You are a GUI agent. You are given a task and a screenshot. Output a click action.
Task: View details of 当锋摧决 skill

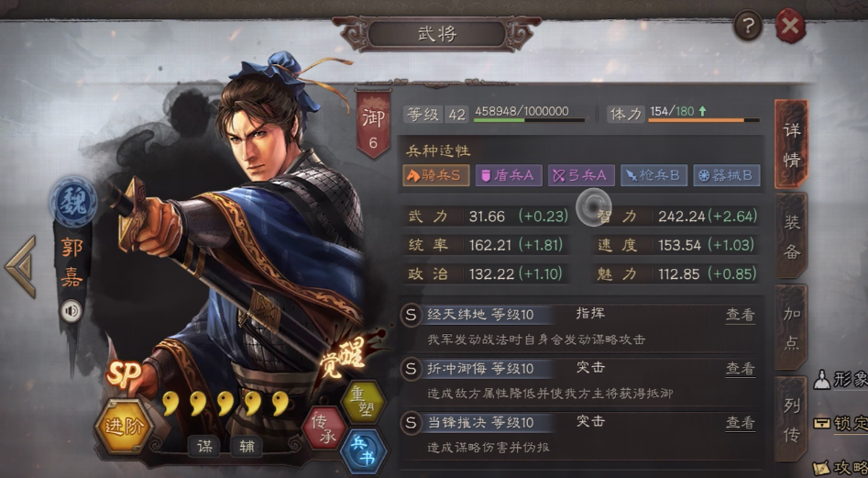pos(740,423)
